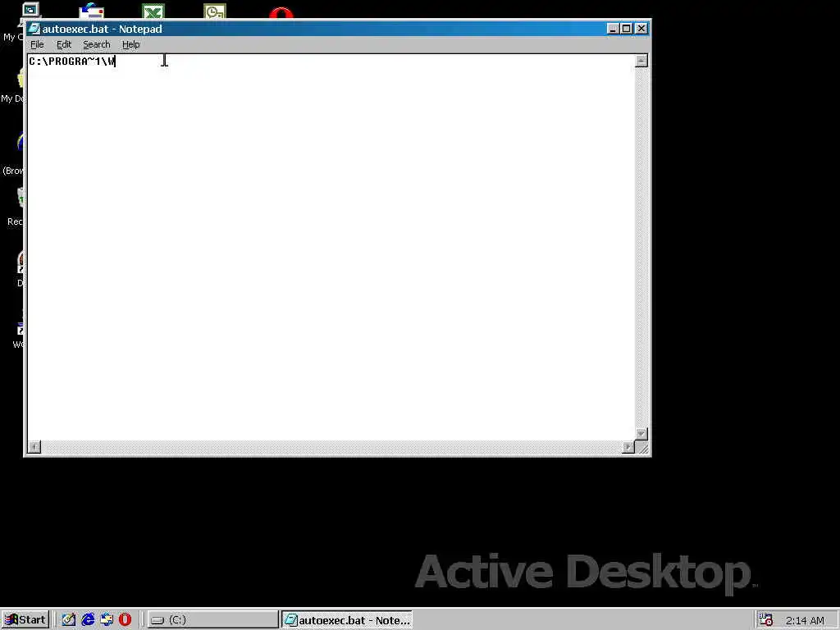Select the Opera desktop icon at top
Screen dimensions: 840x630
281,11
